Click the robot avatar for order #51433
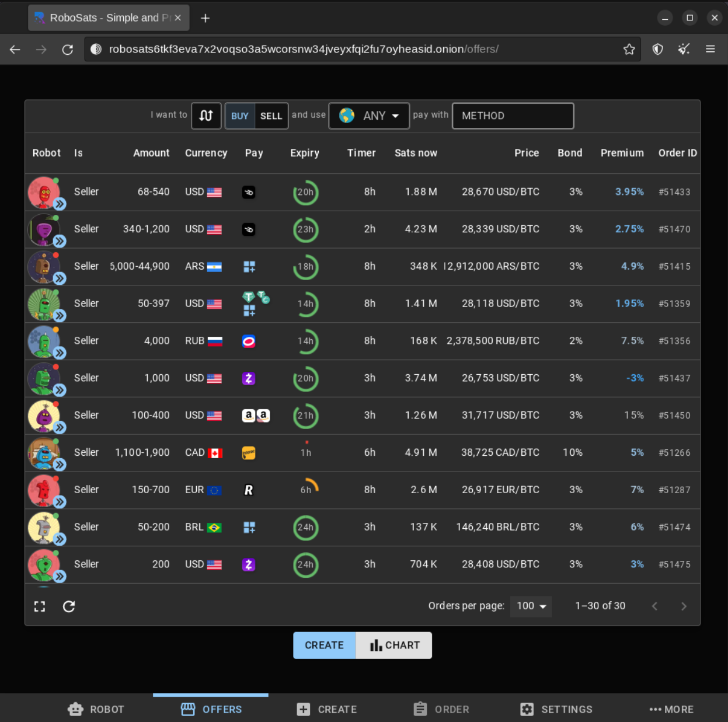 pyautogui.click(x=44, y=192)
